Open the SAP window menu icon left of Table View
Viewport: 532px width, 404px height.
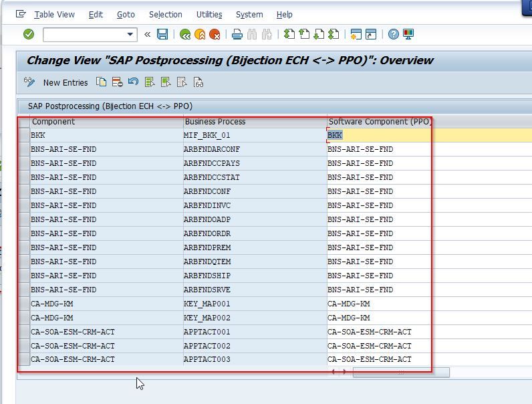(x=21, y=14)
